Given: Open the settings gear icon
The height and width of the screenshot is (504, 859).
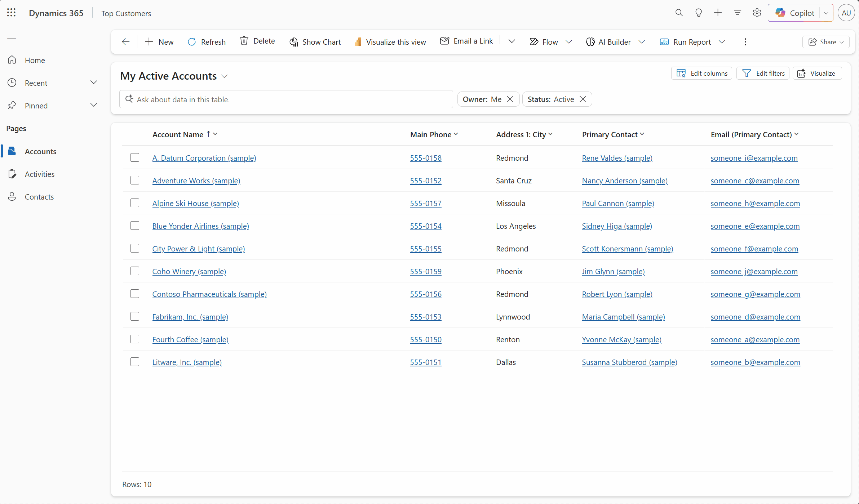Looking at the screenshot, I should (x=757, y=13).
